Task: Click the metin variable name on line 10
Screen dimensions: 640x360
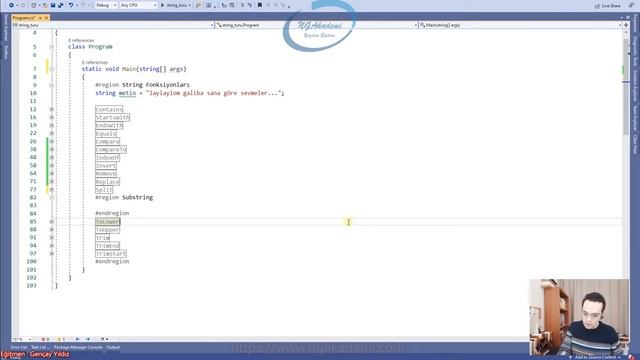Action: pyautogui.click(x=127, y=93)
